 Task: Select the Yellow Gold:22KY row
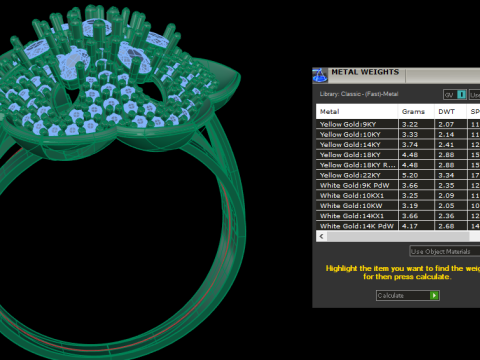click(398, 175)
